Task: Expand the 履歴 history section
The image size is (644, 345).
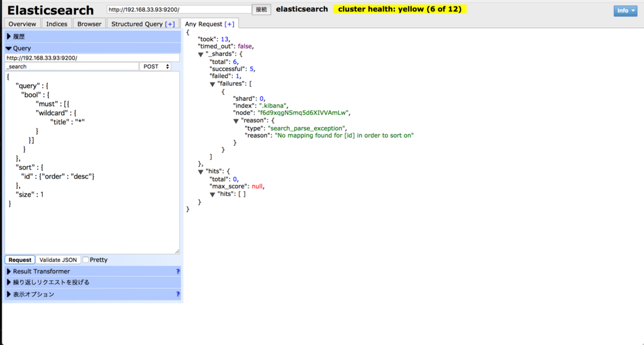Action: point(92,36)
